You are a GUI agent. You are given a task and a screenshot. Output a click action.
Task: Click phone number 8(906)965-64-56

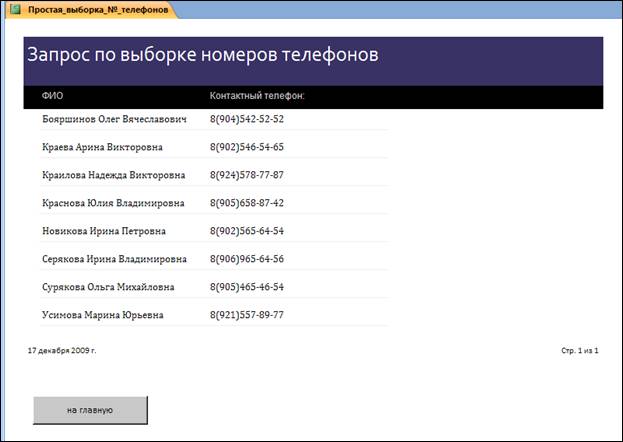[247, 259]
